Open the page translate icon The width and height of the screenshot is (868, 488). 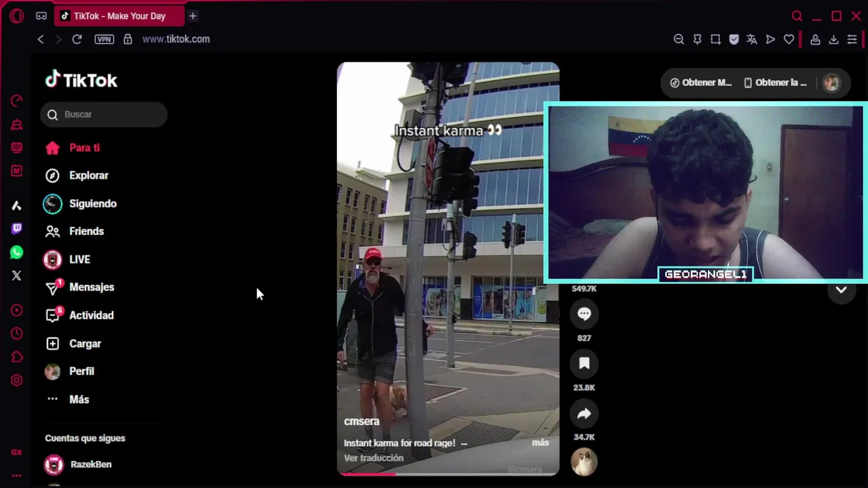[x=752, y=39]
